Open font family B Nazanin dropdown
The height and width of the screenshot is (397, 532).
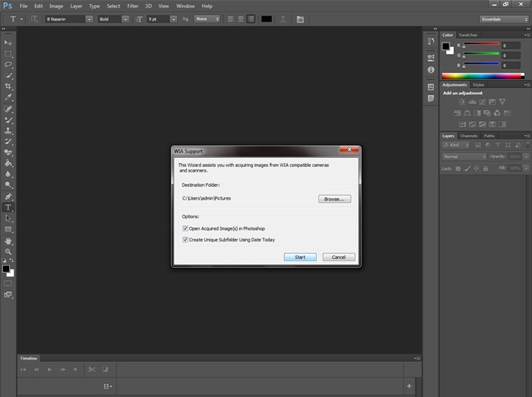coord(89,19)
